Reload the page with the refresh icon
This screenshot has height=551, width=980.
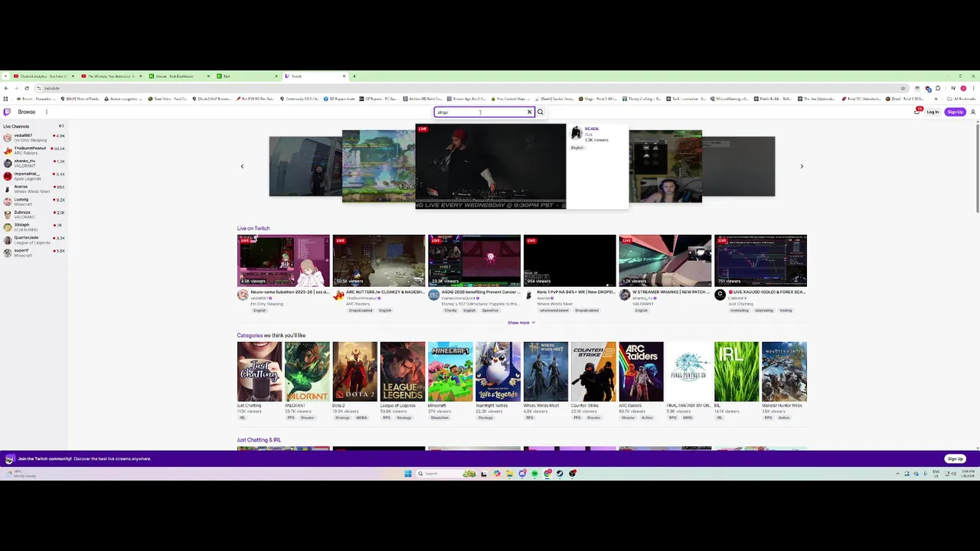(27, 88)
